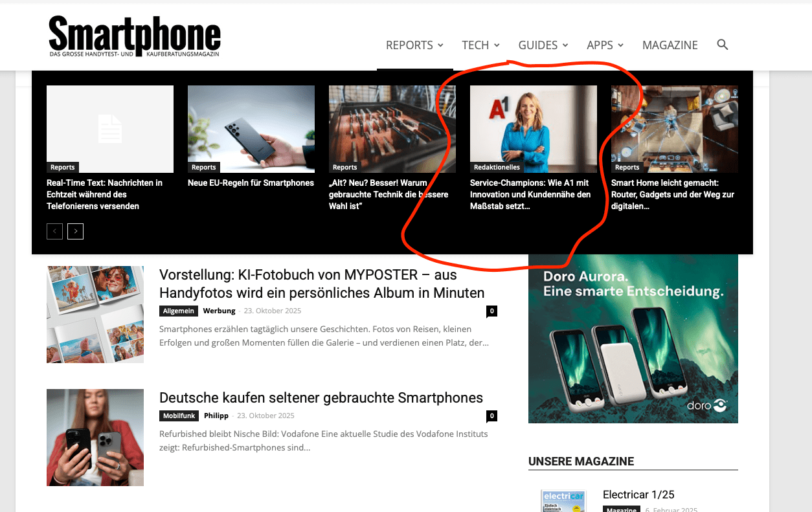Open the search magnifier icon
812x512 pixels.
pos(723,45)
